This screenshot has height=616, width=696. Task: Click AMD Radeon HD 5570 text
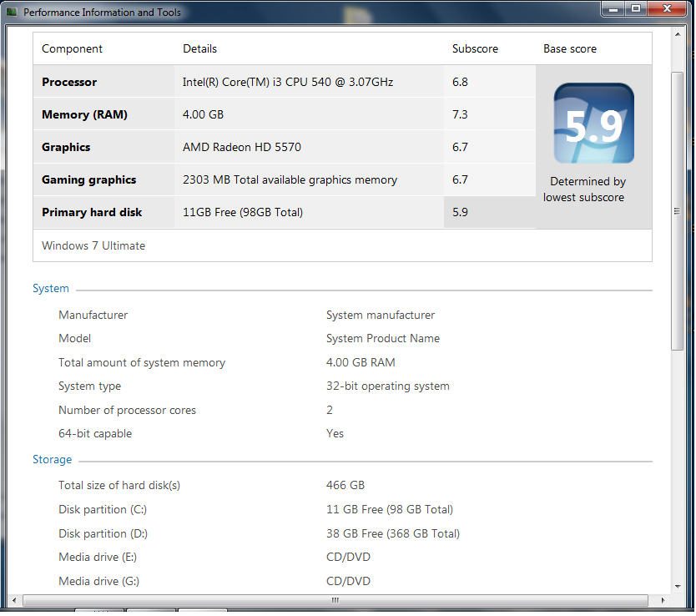[241, 148]
